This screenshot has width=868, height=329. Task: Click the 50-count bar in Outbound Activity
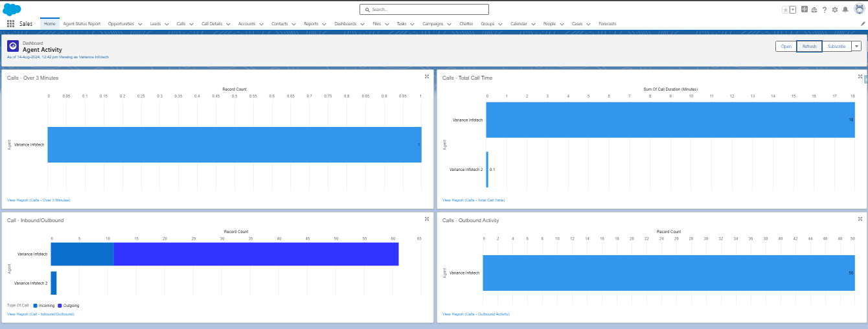pos(668,273)
